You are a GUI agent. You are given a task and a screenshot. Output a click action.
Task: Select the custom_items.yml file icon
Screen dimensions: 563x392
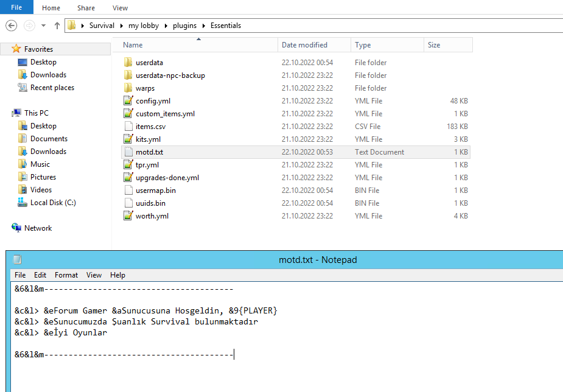(128, 113)
